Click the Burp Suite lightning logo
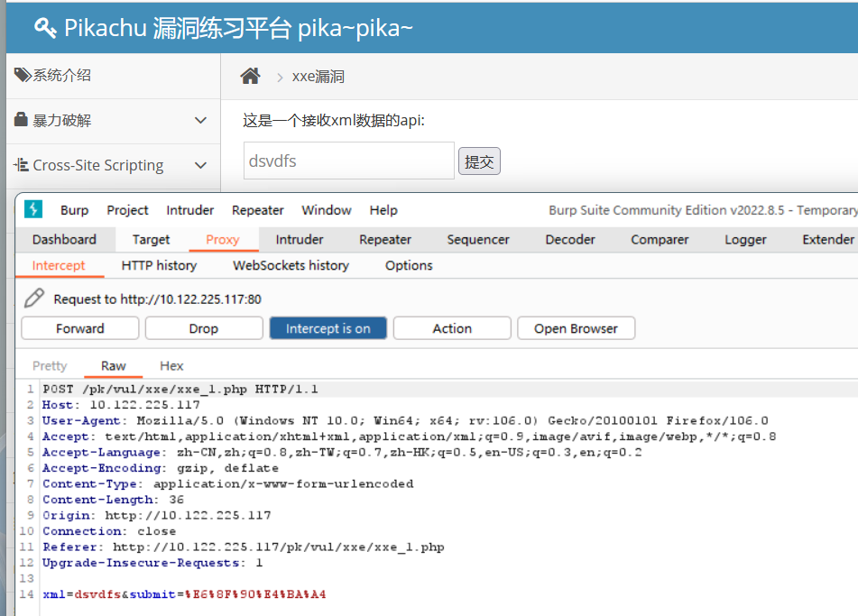 (x=33, y=209)
